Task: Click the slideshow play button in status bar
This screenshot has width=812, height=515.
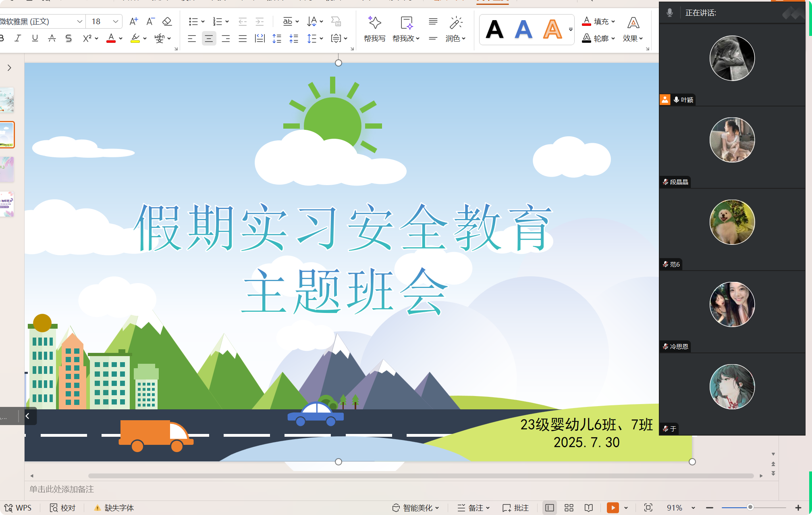Action: coord(613,508)
